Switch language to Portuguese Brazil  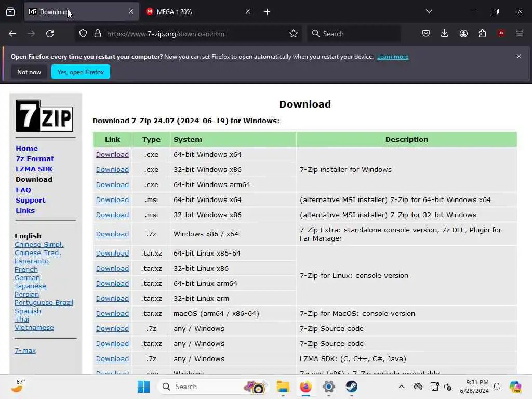[44, 303]
